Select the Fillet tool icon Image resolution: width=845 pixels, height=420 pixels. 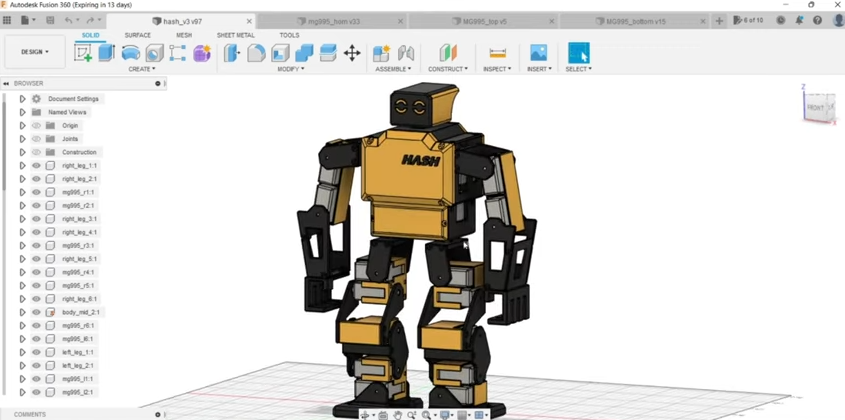[x=256, y=53]
